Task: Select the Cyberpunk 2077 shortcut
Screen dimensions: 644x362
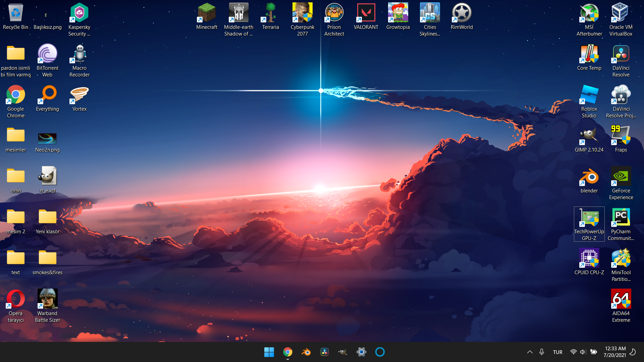Action: [x=302, y=13]
